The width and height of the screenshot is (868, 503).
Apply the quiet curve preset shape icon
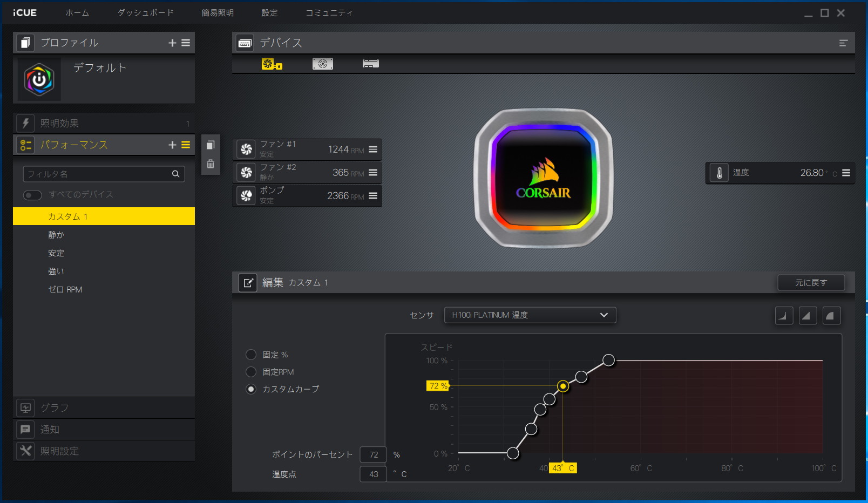[x=784, y=315]
